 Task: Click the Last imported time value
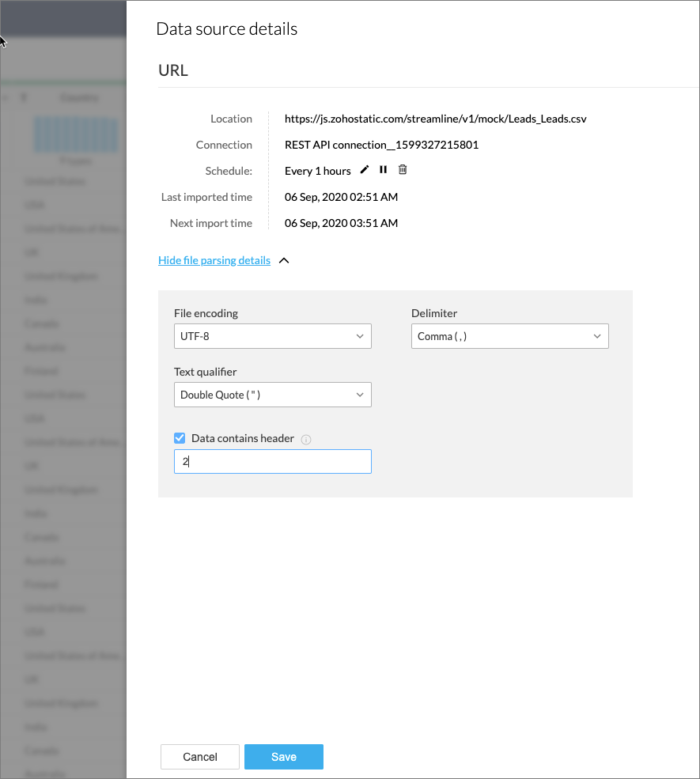click(x=342, y=197)
